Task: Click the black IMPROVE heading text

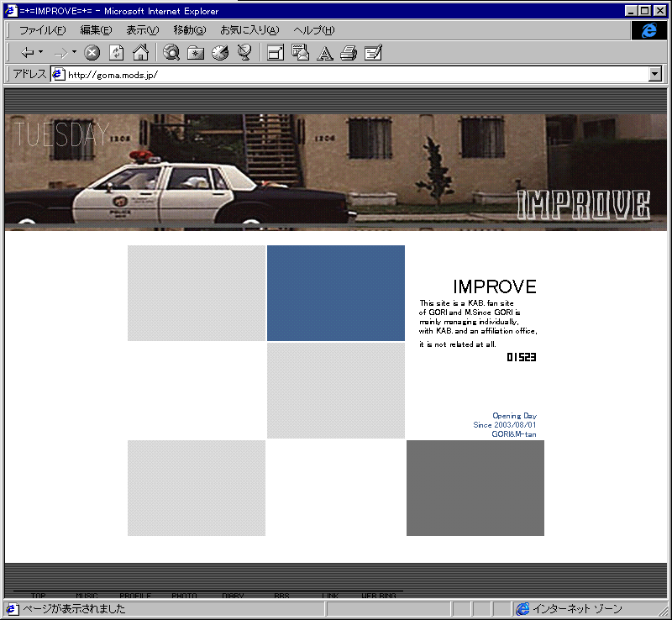Action: point(495,286)
